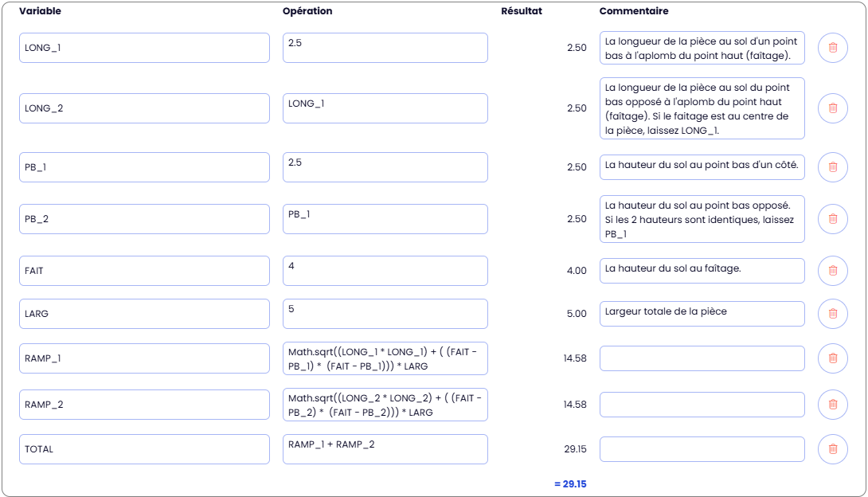Focus the FAIT operation field showing 4
The width and height of the screenshot is (868, 497).
coord(385,271)
